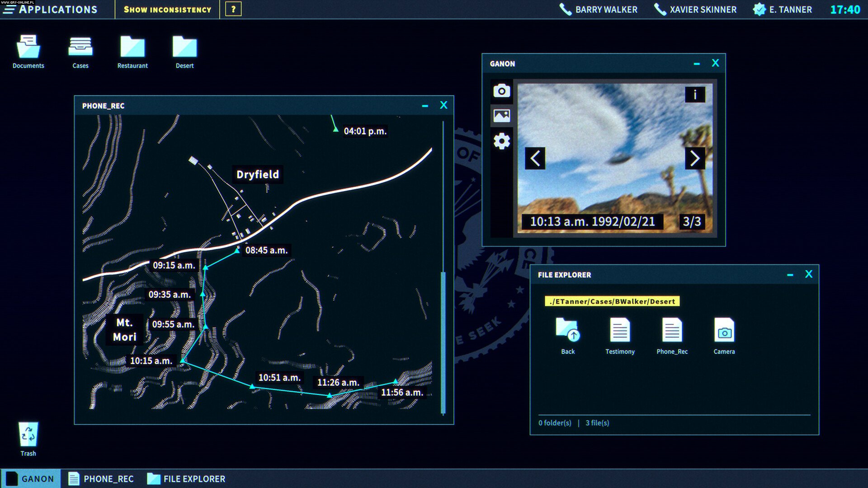Open GANON camera settings gear
The width and height of the screenshot is (868, 488).
pos(501,141)
